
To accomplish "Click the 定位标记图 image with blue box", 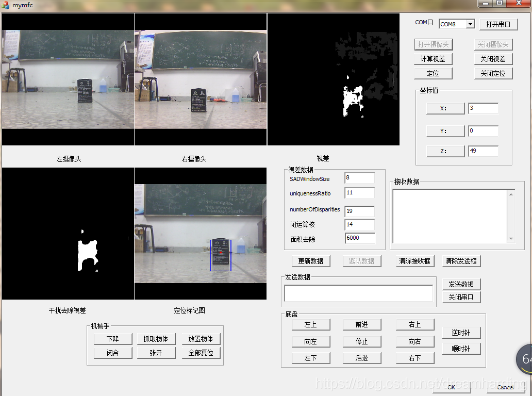I will [201, 234].
